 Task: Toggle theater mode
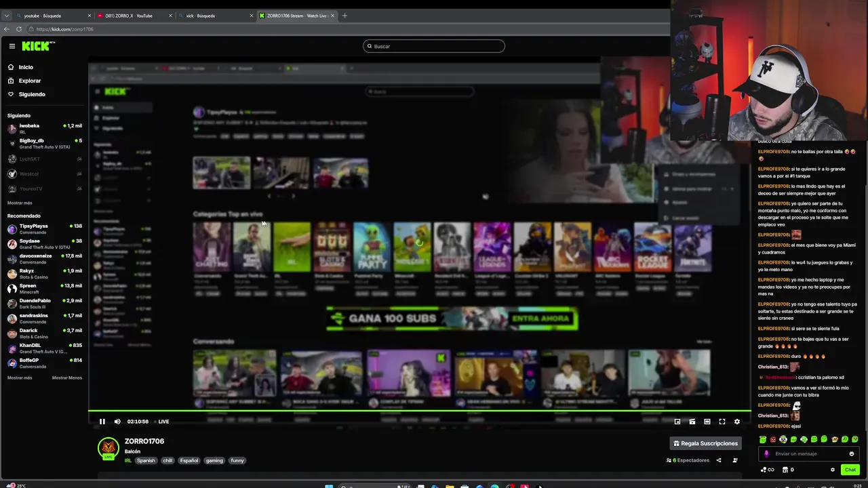[707, 422]
